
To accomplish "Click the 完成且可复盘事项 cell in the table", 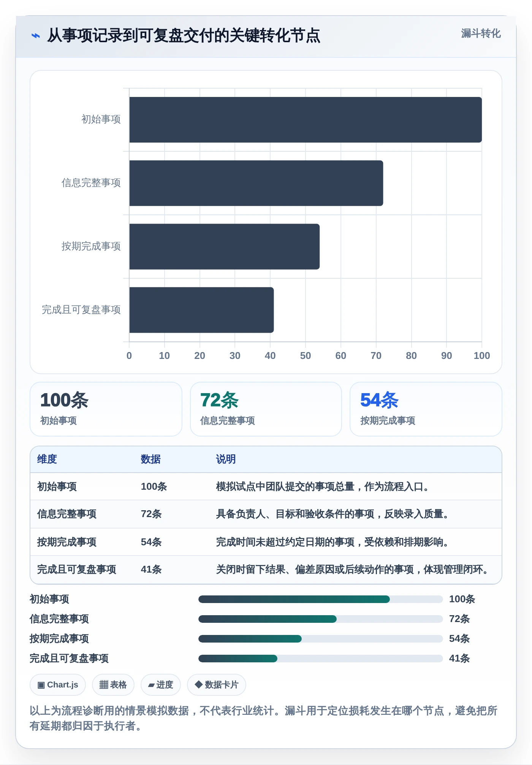I will coord(77,569).
